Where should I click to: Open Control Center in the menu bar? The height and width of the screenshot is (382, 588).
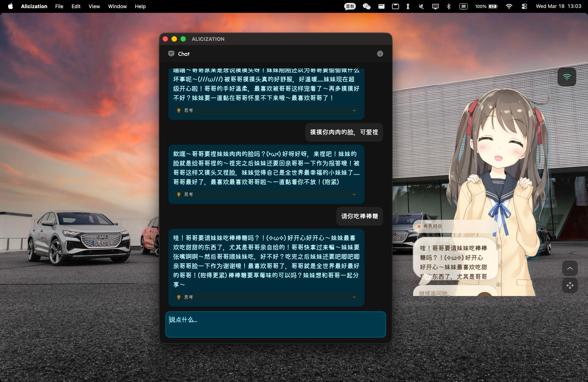(524, 6)
